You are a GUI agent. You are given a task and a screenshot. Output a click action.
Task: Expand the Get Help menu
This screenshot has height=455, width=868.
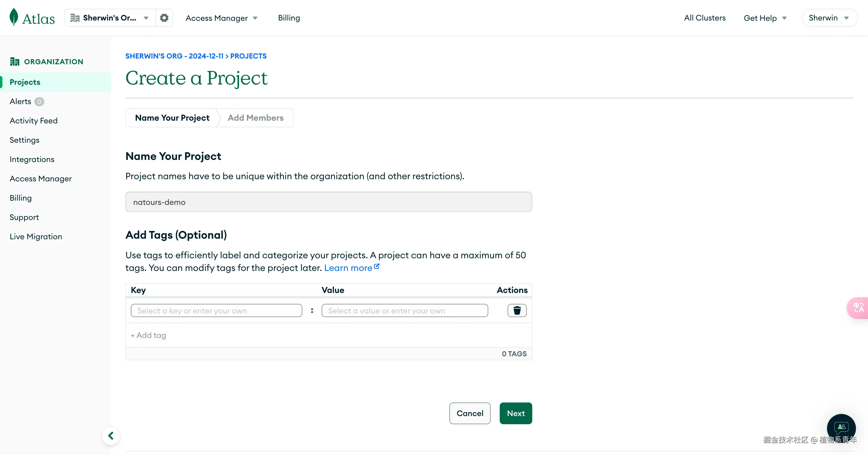point(765,18)
